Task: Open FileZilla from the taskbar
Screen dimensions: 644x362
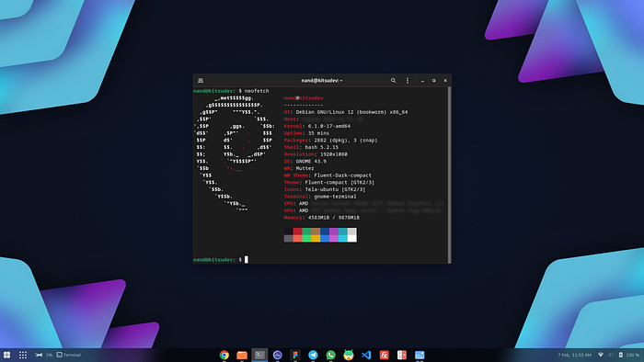Action: click(x=384, y=355)
